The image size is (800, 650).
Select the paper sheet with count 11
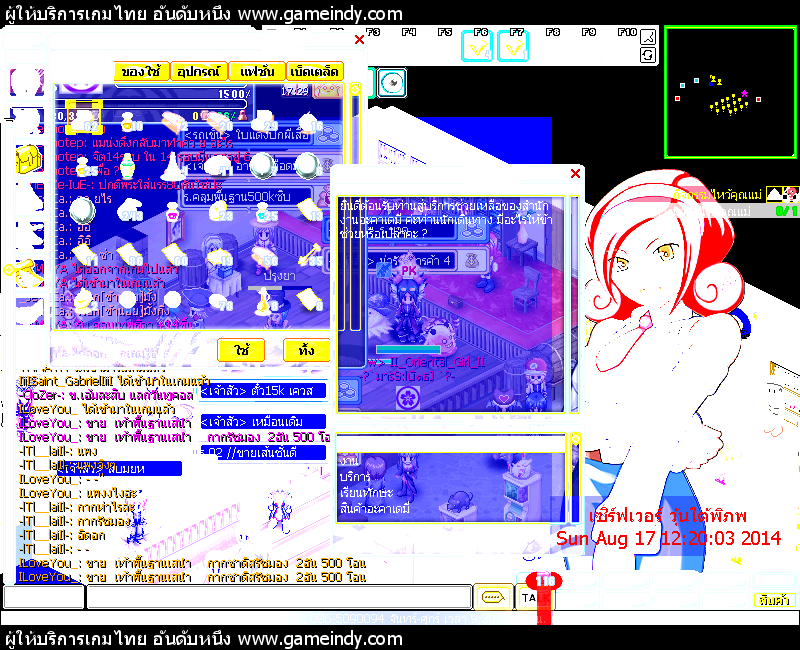click(x=85, y=255)
